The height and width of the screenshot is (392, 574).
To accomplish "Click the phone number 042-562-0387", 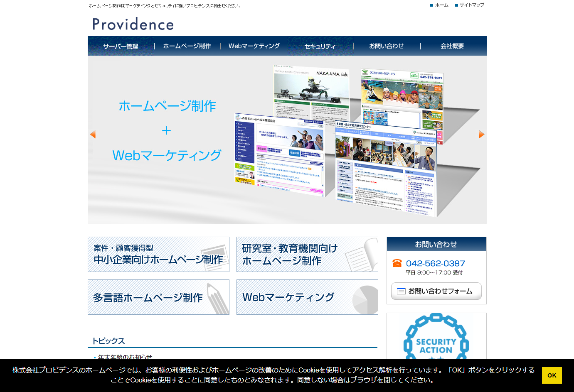I will [436, 263].
